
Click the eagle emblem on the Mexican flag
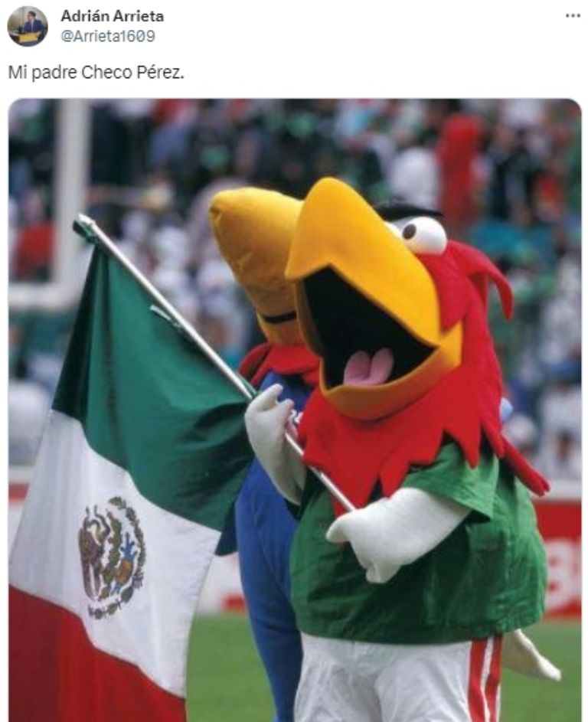tap(112, 557)
